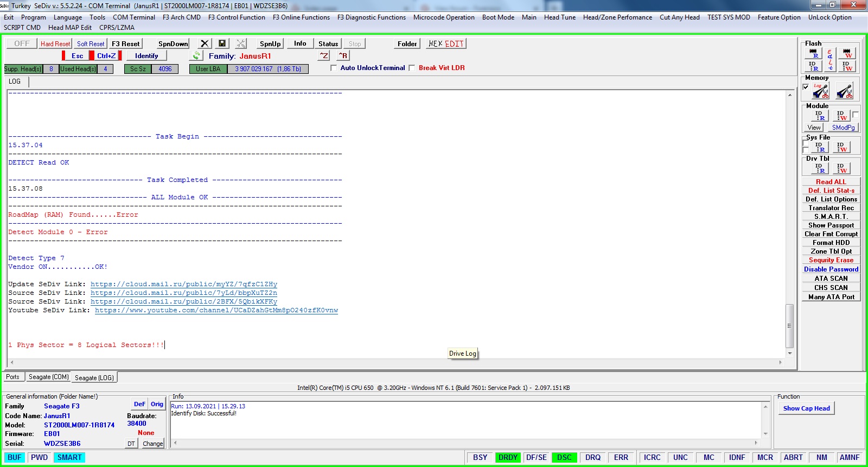The width and height of the screenshot is (868, 467).
Task: Open the Youtube SeDiv channel link
Action: tap(216, 311)
